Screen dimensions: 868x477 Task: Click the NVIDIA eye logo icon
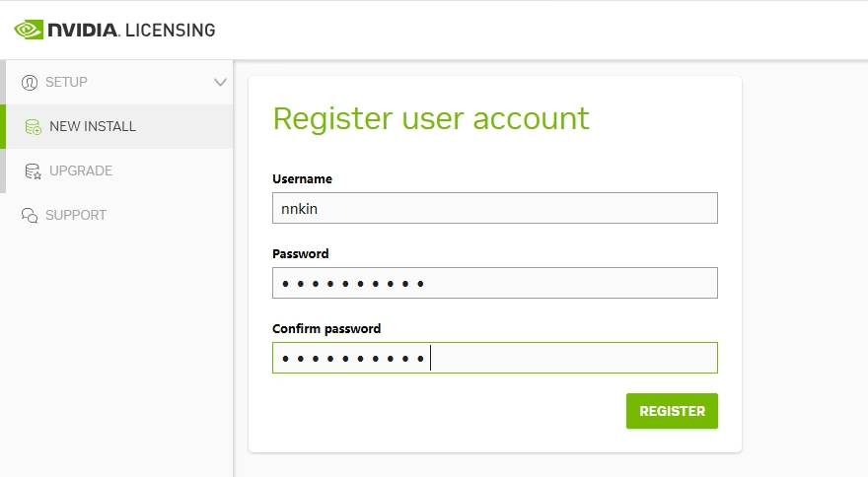pyautogui.click(x=28, y=30)
